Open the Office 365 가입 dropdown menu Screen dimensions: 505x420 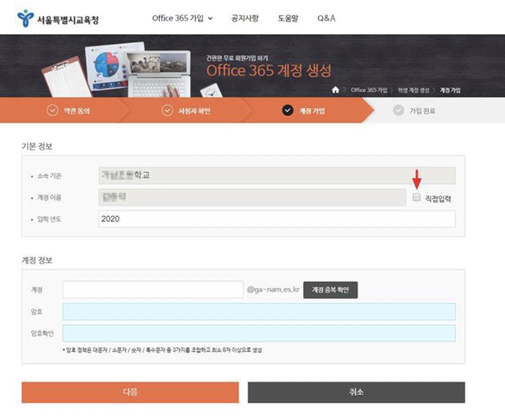pyautogui.click(x=182, y=18)
